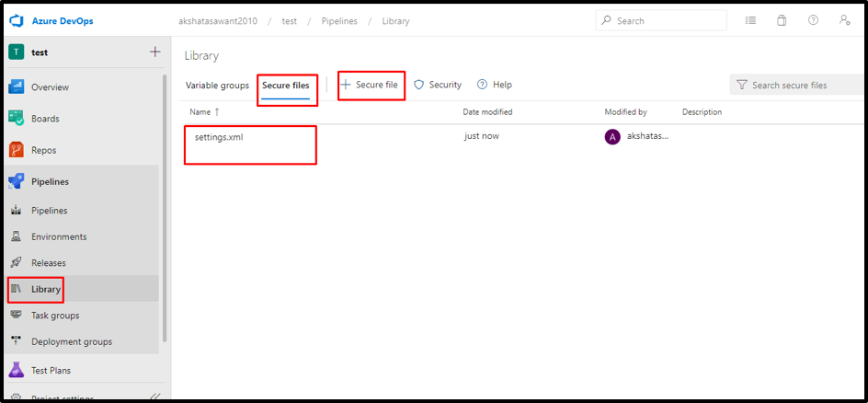Sort by Name column header
Screen dimensions: 868x403
(x=205, y=112)
